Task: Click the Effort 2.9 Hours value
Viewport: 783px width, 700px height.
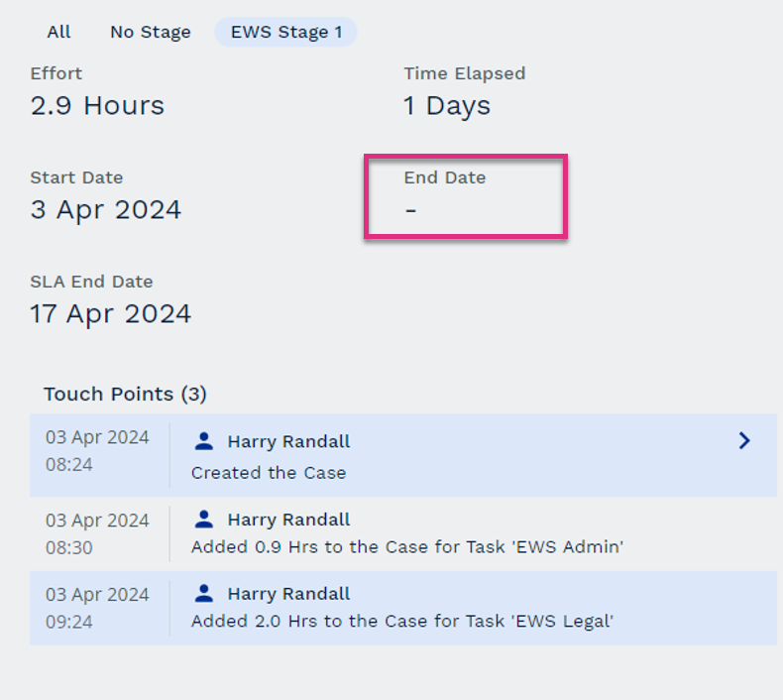Action: [x=97, y=105]
